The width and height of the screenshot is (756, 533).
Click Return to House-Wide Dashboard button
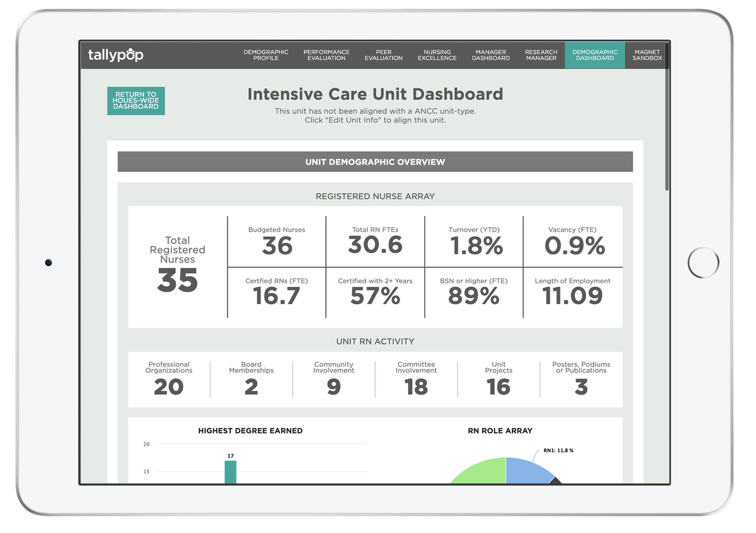tap(136, 101)
